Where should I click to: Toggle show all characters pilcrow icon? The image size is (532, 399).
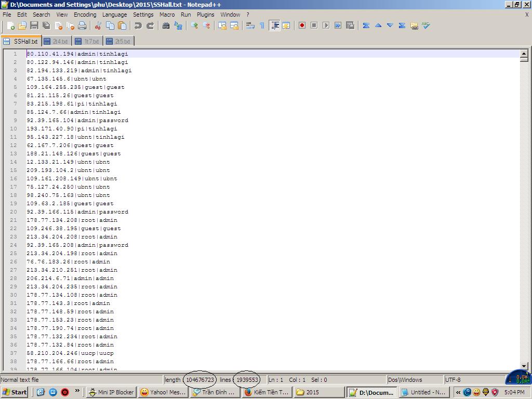pos(262,26)
